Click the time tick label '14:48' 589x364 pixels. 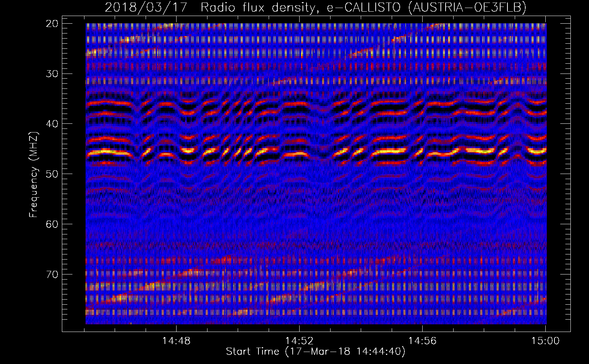pos(176,341)
